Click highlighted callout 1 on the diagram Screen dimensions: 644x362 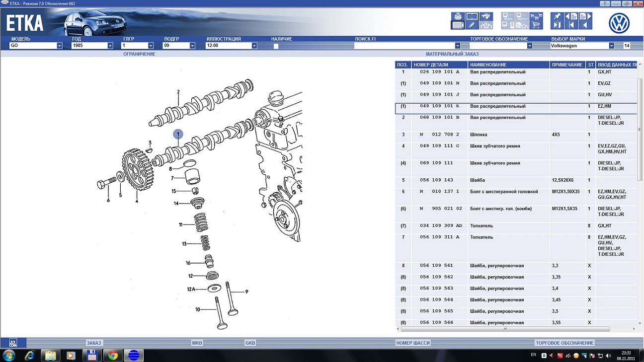pos(178,134)
